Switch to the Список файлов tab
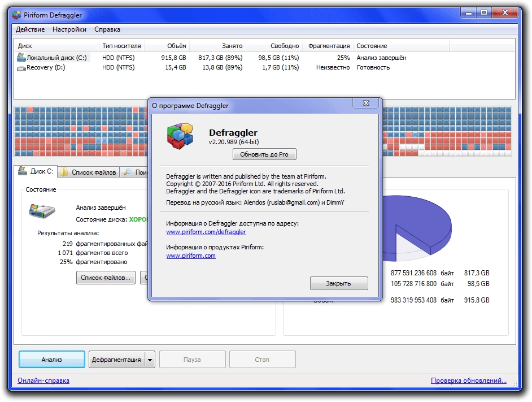 [x=89, y=172]
